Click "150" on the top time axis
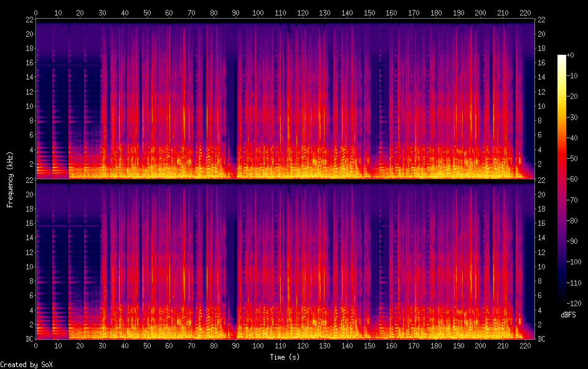This screenshot has height=369, width=588. [x=369, y=12]
